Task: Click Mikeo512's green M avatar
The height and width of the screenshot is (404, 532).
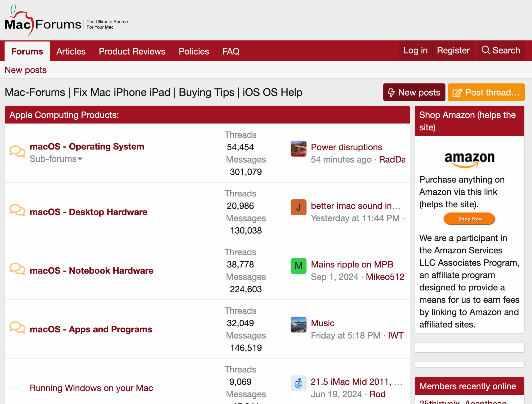Action: point(298,266)
